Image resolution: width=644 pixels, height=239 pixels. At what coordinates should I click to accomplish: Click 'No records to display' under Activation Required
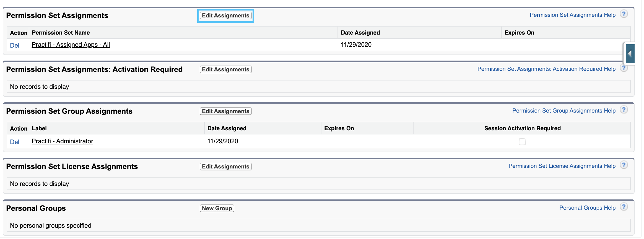pos(40,87)
